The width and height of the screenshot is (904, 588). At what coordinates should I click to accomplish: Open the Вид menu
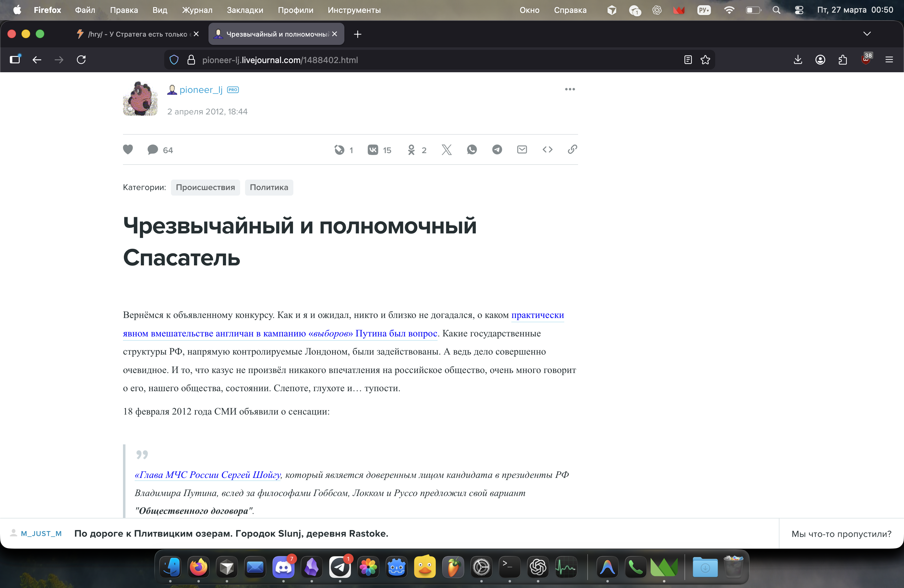pos(160,10)
